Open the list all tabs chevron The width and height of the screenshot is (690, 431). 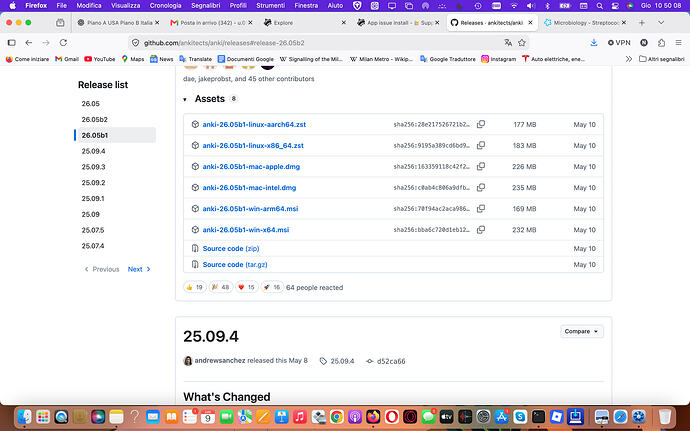tap(661, 22)
